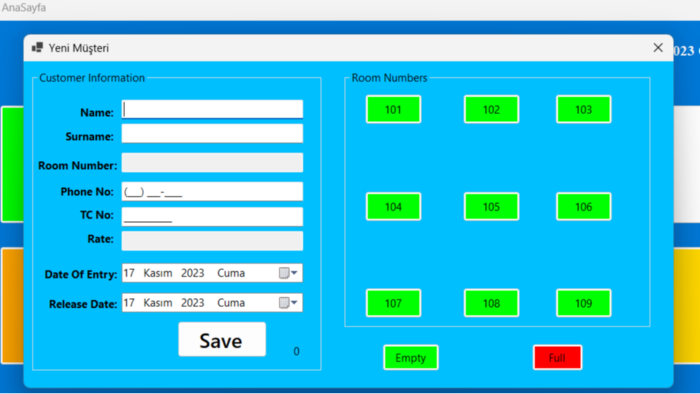Click the Surname: label
The height and width of the screenshot is (394, 700).
[90, 137]
